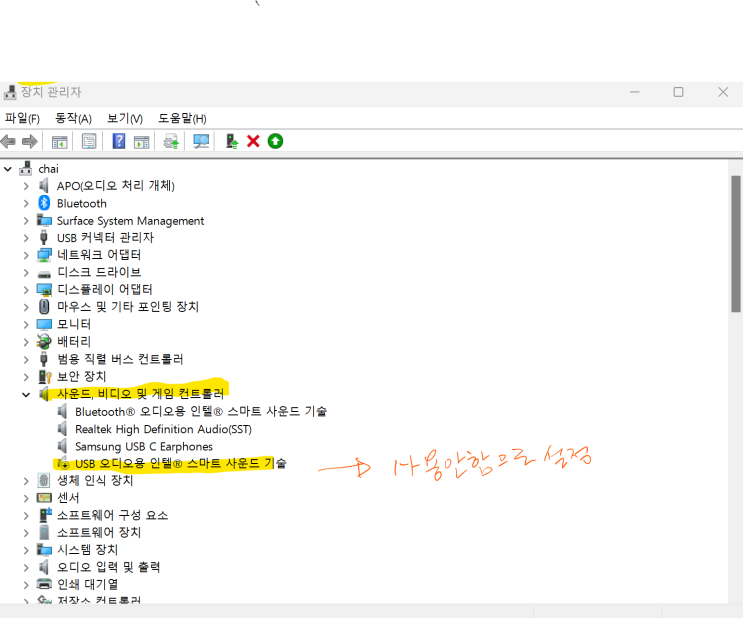Select USB 오디오용 인텔® 스마트 사운드 기술
This screenshot has height=618, width=743.
181,464
